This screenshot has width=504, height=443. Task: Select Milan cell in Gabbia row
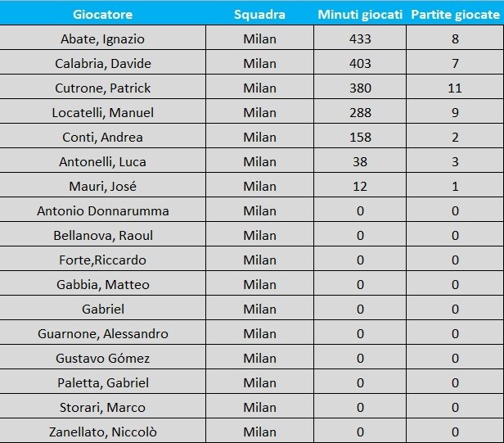pyautogui.click(x=259, y=283)
